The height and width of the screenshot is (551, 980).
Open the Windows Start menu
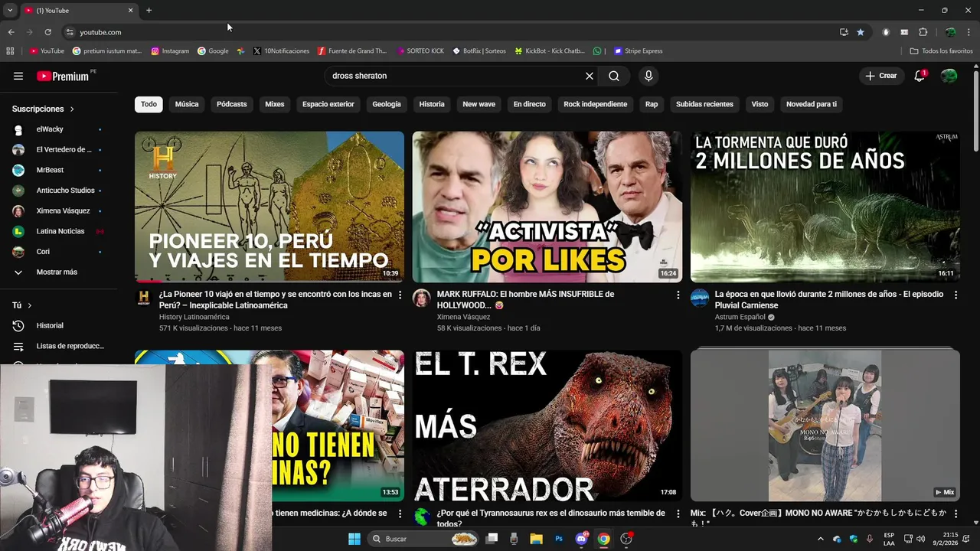pyautogui.click(x=354, y=539)
